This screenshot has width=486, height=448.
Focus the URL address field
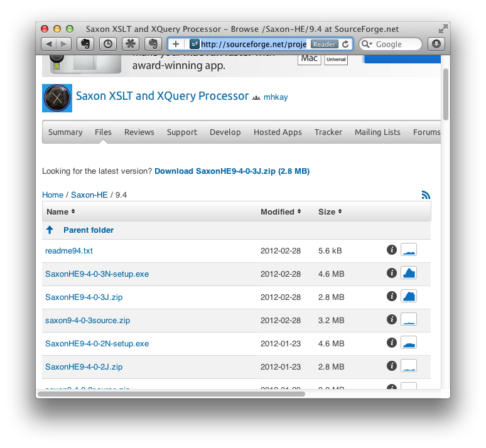click(254, 44)
